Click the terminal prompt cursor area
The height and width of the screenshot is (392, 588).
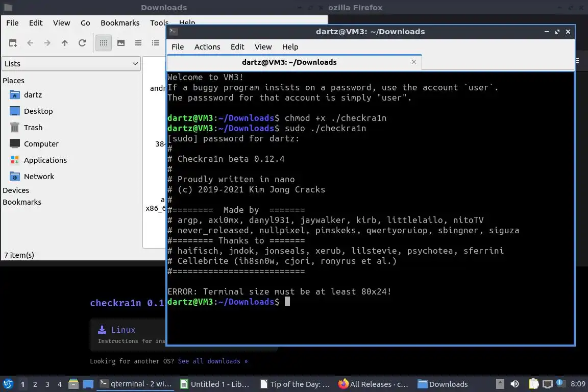(287, 302)
